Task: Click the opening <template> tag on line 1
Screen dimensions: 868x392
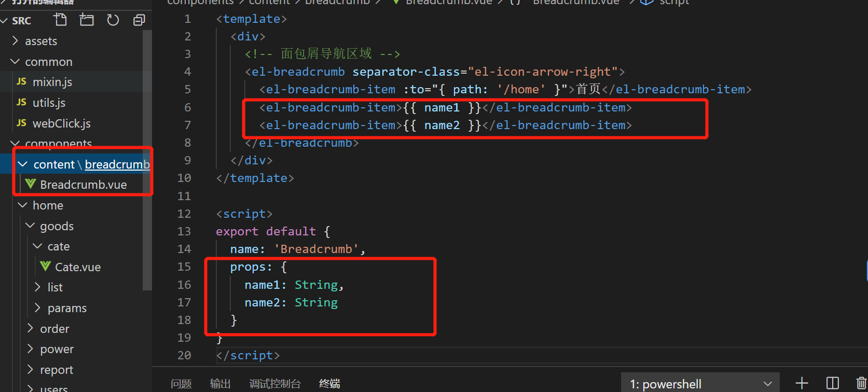Action: coord(252,19)
